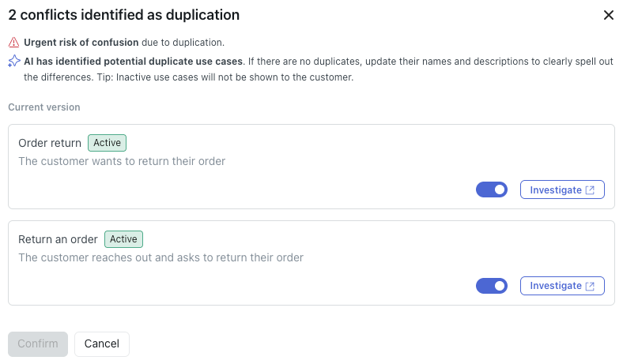Click the 'customer reaches out and asks' description
The image size is (623, 364).
point(160,257)
